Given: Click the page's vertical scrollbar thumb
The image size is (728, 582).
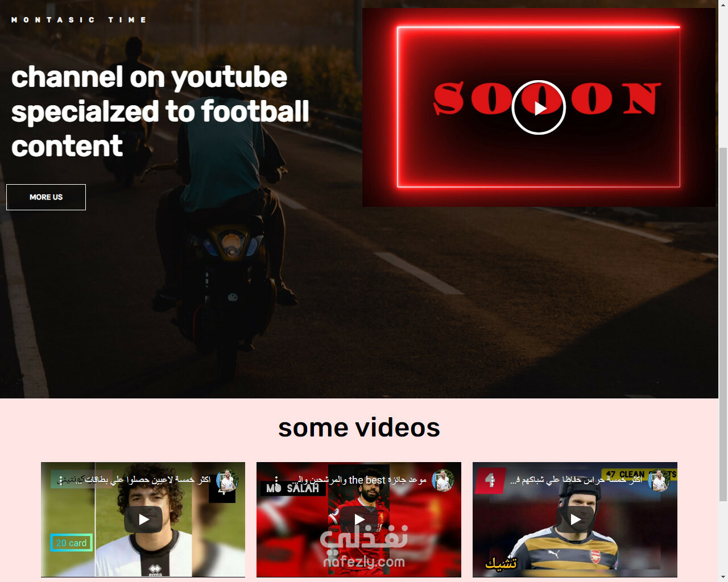Looking at the screenshot, I should click(x=723, y=324).
